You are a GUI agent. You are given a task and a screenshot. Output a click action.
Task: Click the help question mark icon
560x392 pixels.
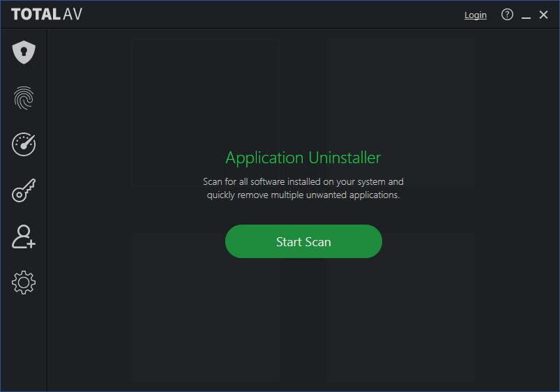click(x=507, y=15)
